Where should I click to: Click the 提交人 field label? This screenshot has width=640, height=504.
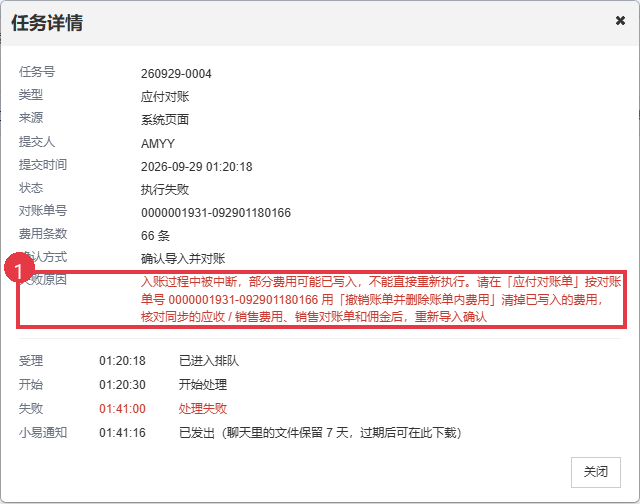[37, 142]
